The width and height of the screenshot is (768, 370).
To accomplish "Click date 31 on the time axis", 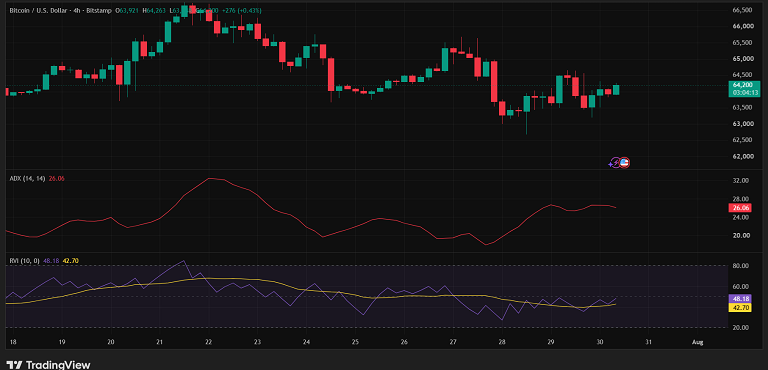I will tap(648, 342).
